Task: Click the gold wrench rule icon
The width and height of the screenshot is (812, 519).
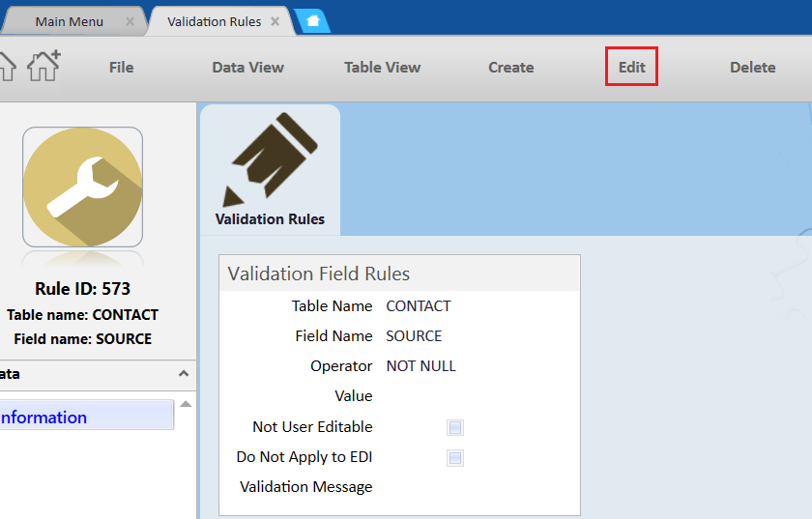Action: click(82, 187)
